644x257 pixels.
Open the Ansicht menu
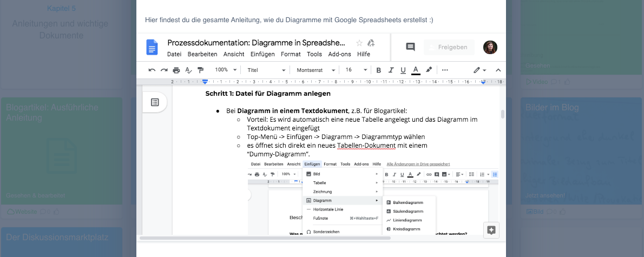click(234, 54)
